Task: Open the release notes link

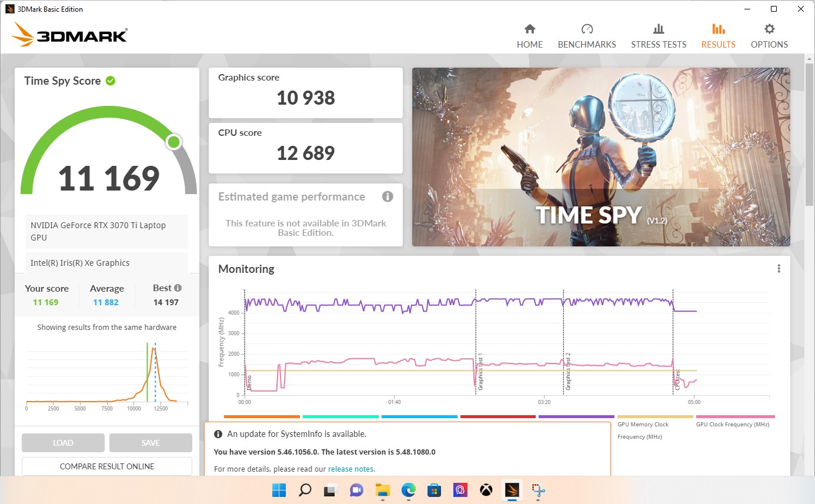Action: [x=350, y=469]
